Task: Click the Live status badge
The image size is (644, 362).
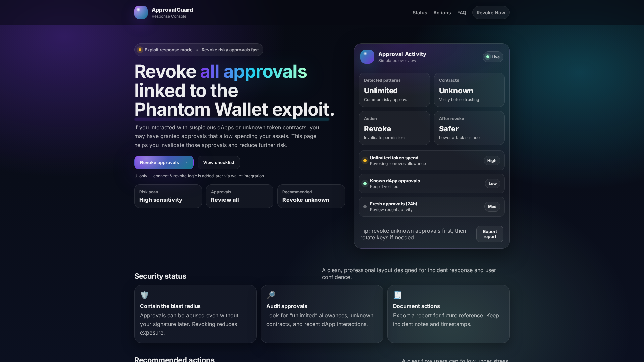Action: coord(493,57)
